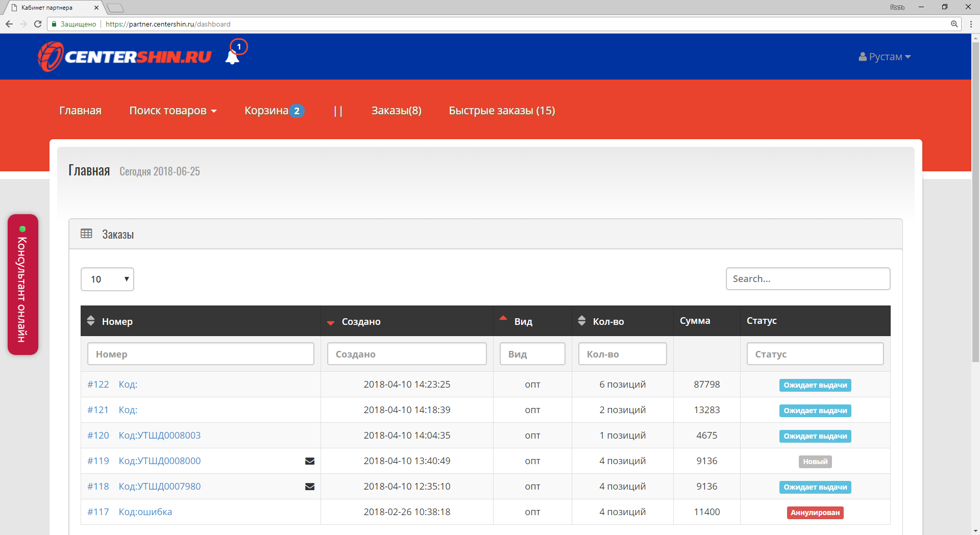
Task: Click the Ожидает выдачи badge for #122
Action: coord(815,385)
